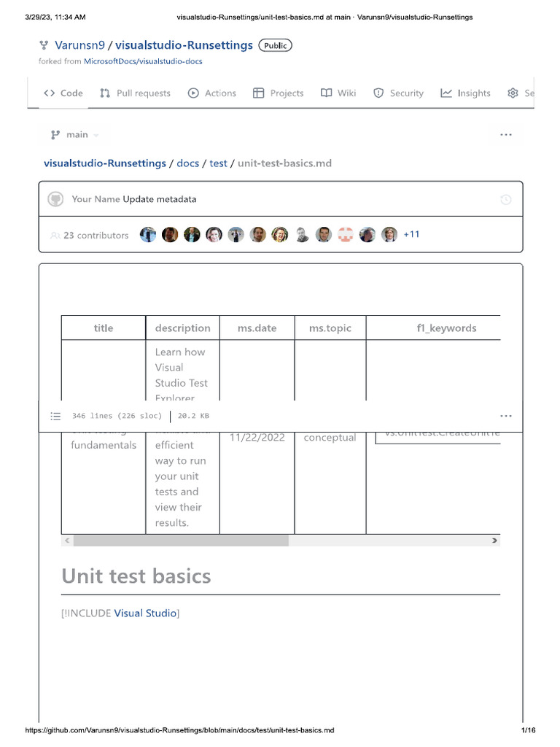Click the commit history clock icon
Viewport: 560px width, 747px height.
(x=506, y=199)
